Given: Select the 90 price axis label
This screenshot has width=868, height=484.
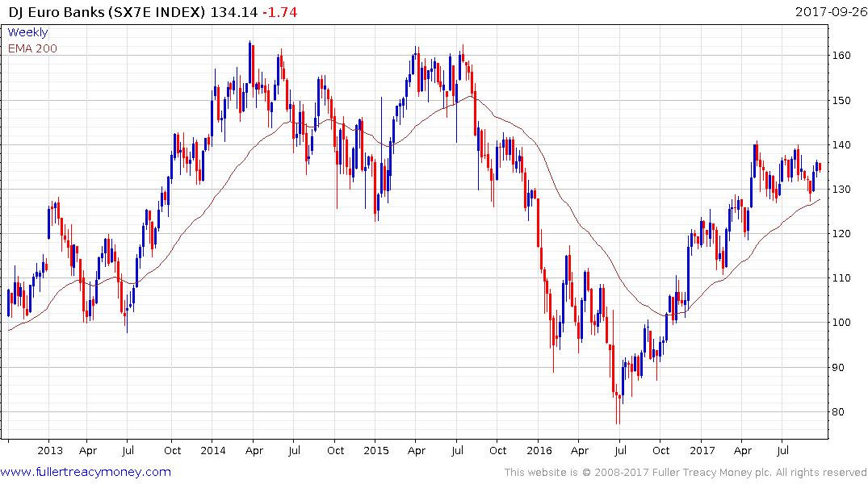Looking at the screenshot, I should click(837, 367).
